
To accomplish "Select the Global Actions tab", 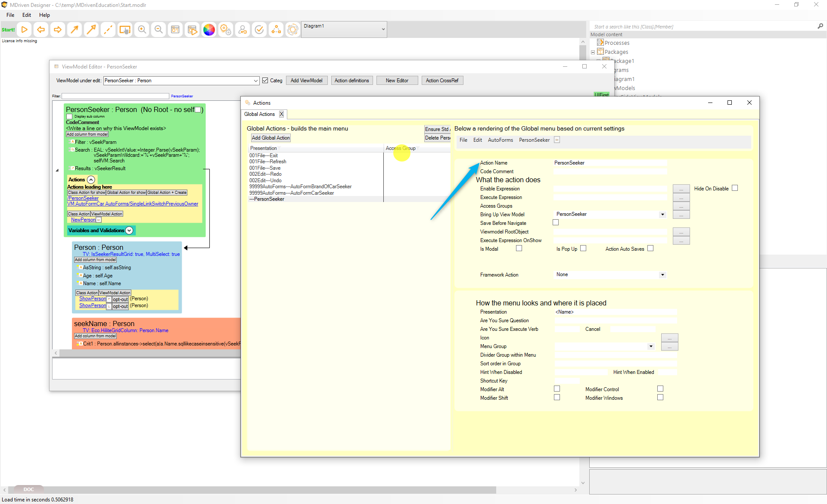I will tap(259, 114).
